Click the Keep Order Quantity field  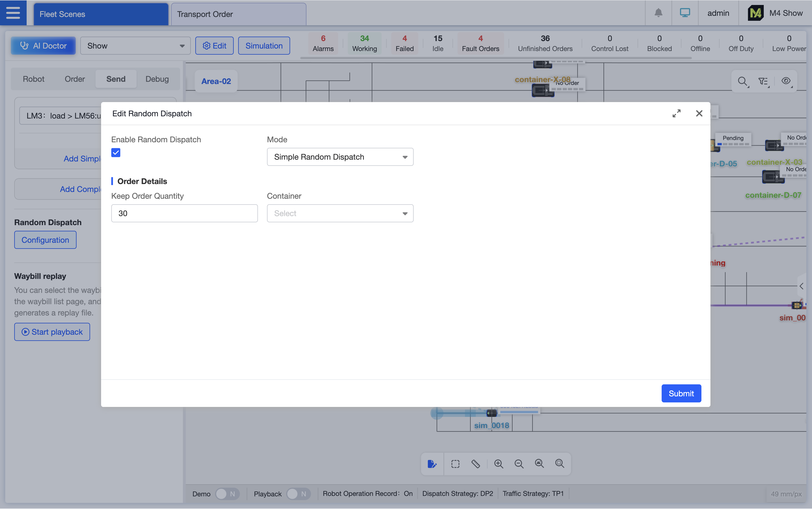pyautogui.click(x=184, y=213)
